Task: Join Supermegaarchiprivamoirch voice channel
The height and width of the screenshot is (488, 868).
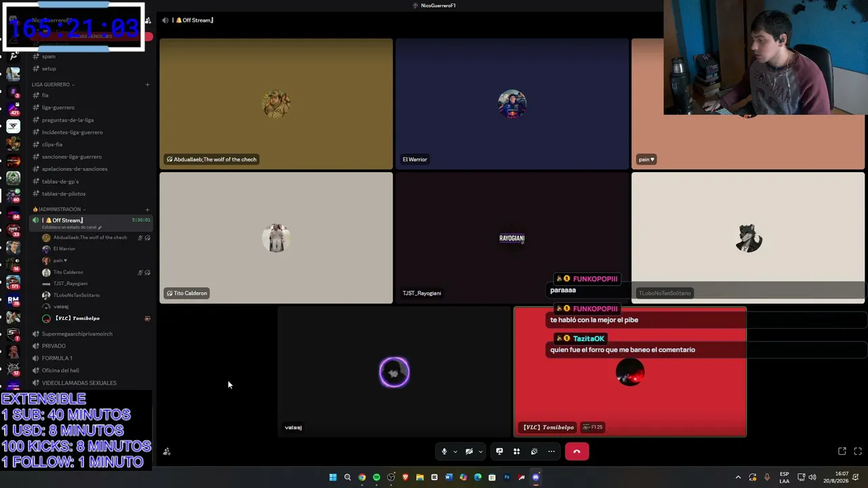Action: (91, 333)
